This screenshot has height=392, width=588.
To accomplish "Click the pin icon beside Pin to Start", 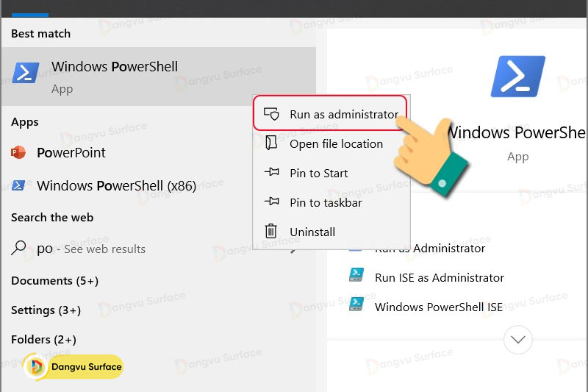I will point(271,173).
